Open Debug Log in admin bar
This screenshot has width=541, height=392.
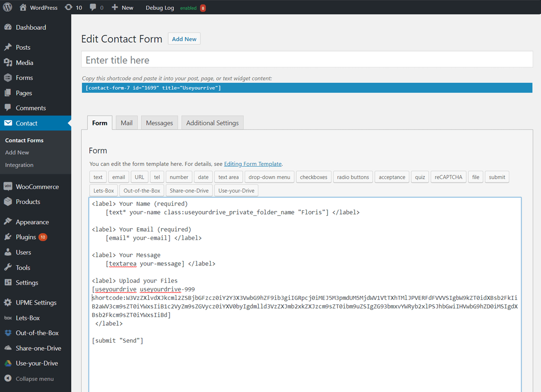(160, 7)
